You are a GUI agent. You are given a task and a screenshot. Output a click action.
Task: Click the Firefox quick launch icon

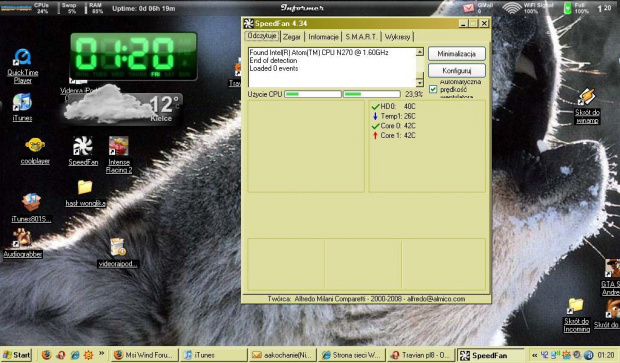[46, 355]
